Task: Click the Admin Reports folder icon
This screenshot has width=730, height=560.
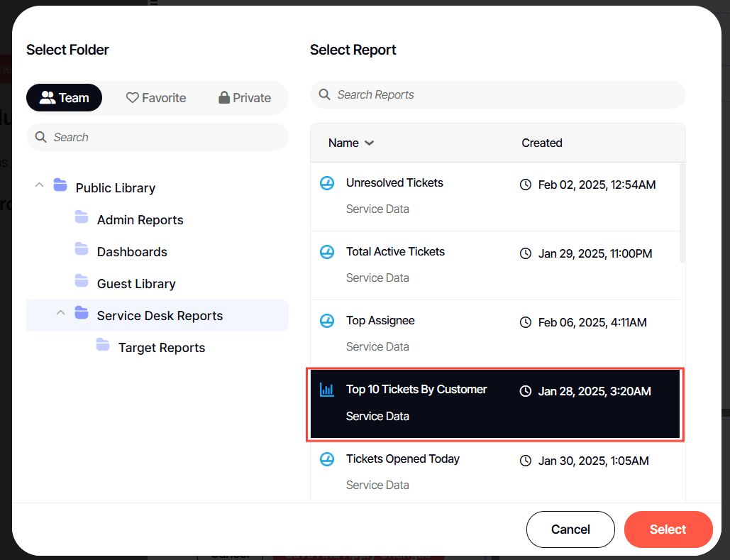Action: 82,219
